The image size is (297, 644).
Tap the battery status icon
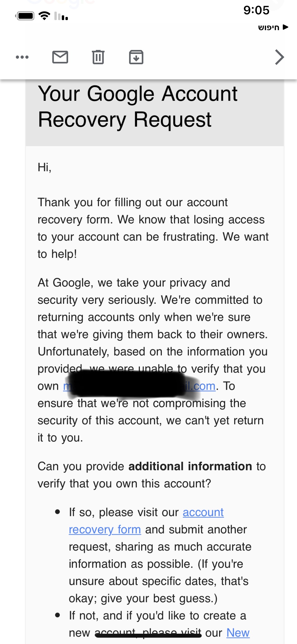(25, 16)
